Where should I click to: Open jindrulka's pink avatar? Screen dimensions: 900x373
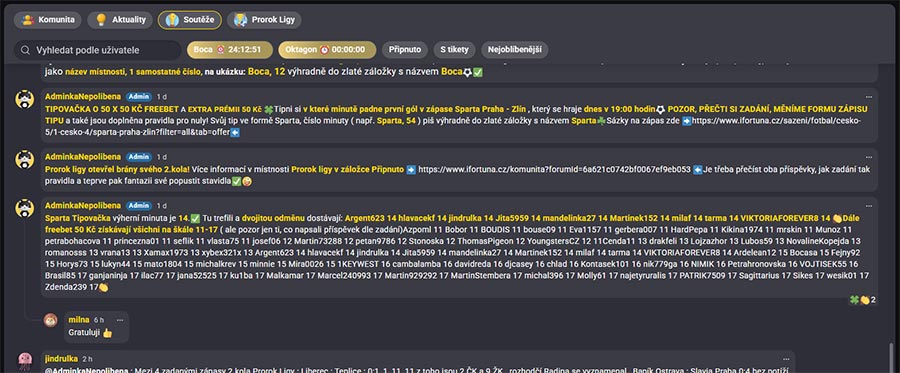[x=25, y=360]
